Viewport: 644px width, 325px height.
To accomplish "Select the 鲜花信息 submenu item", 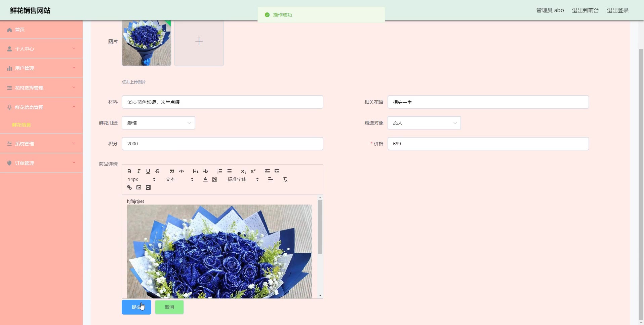I will coord(22,125).
